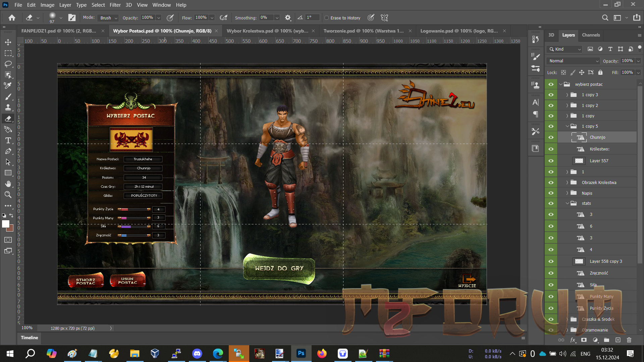Image resolution: width=644 pixels, height=362 pixels.
Task: Select the Zoom tool
Action: point(8,195)
